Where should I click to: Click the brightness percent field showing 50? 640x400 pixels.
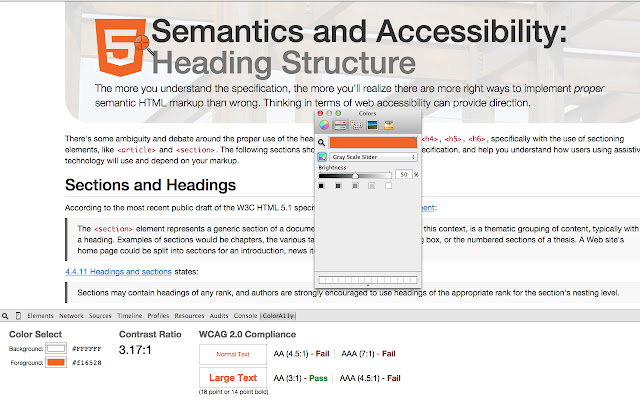coord(404,174)
